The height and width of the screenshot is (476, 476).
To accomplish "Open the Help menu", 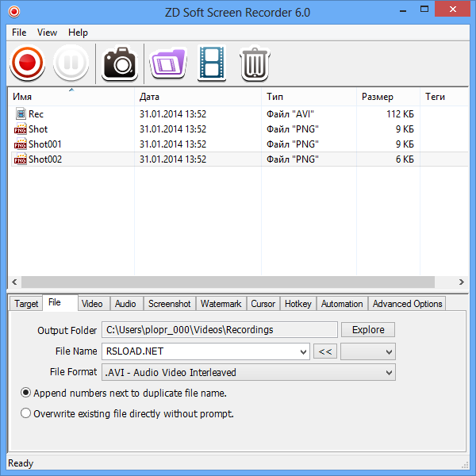I will (x=78, y=33).
